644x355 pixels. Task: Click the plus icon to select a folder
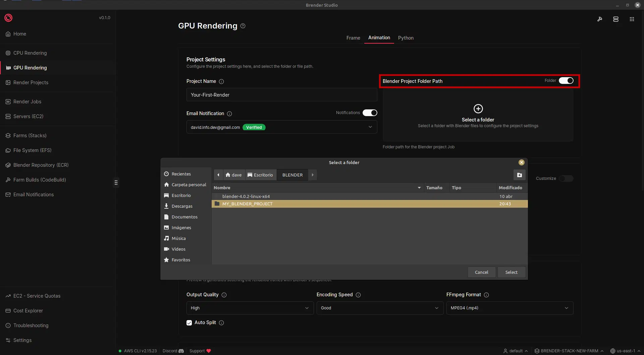tap(478, 109)
